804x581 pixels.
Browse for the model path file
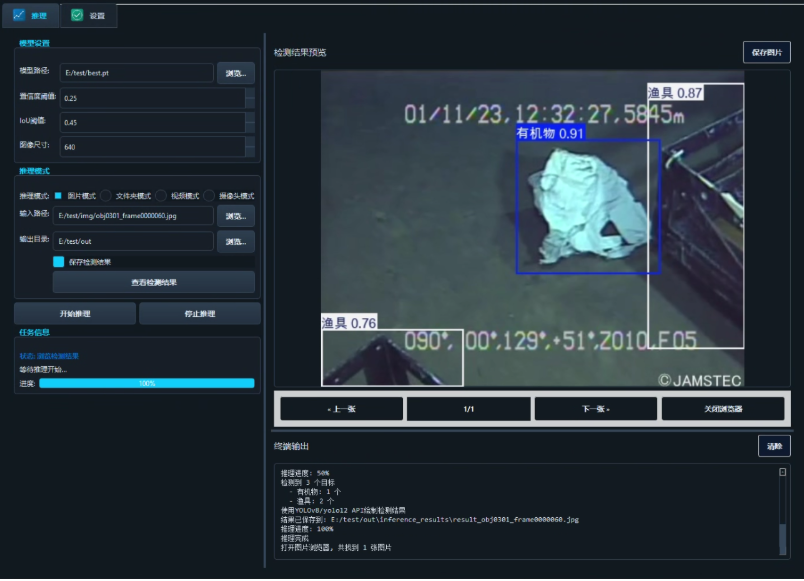point(236,73)
